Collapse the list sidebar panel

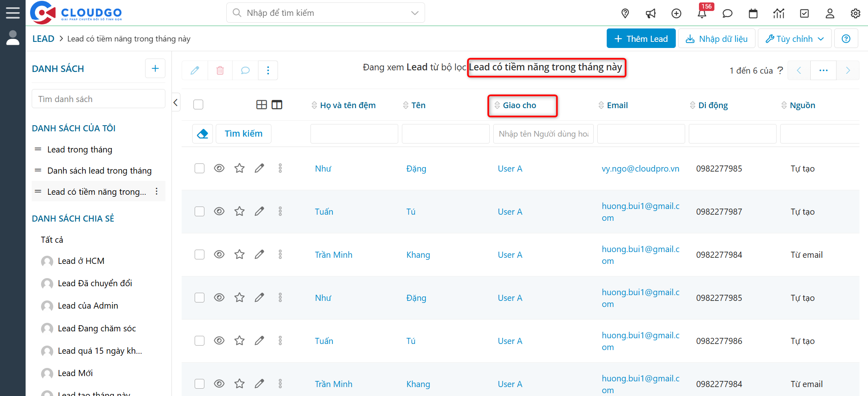pyautogui.click(x=176, y=102)
